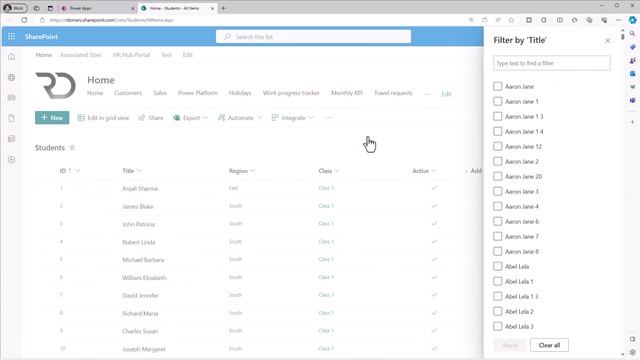Click the RD site logo
Screen dimensions: 640x360
tap(56, 85)
